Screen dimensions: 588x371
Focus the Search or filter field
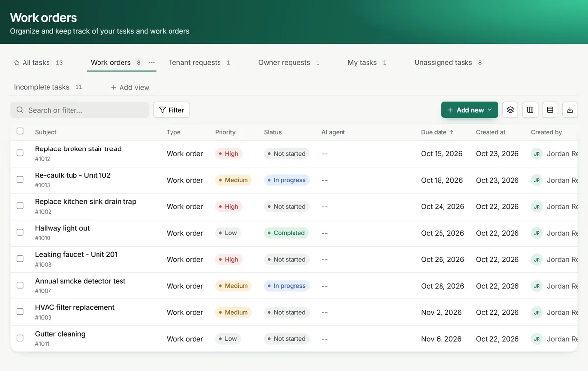coord(80,110)
